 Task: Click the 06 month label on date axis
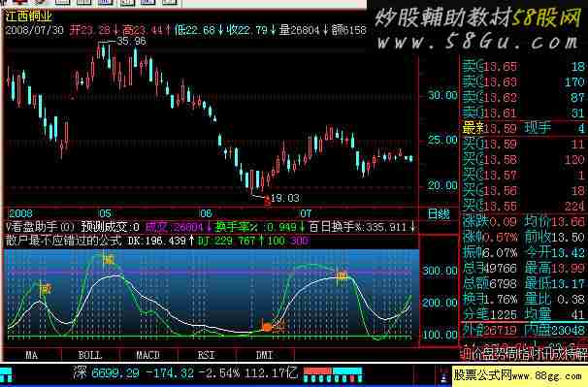click(206, 213)
